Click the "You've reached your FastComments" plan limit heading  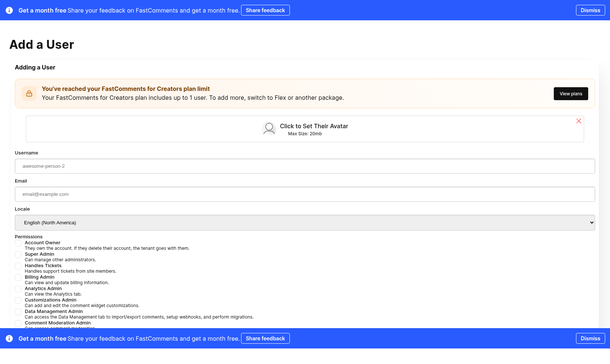(126, 89)
